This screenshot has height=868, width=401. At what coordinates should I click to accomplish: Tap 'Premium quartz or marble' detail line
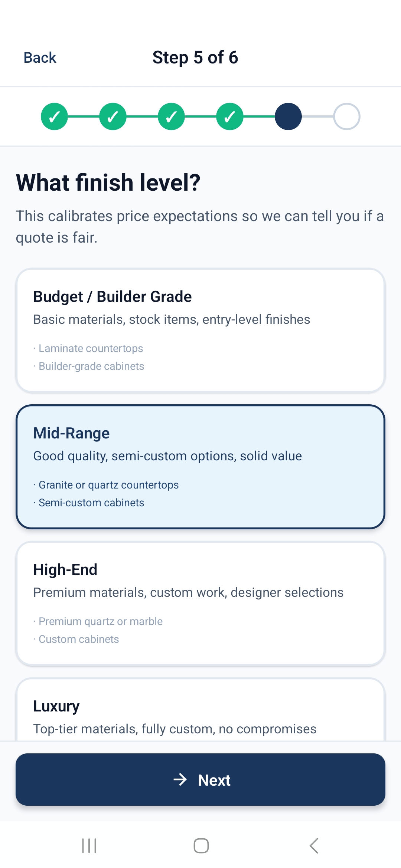(x=101, y=621)
